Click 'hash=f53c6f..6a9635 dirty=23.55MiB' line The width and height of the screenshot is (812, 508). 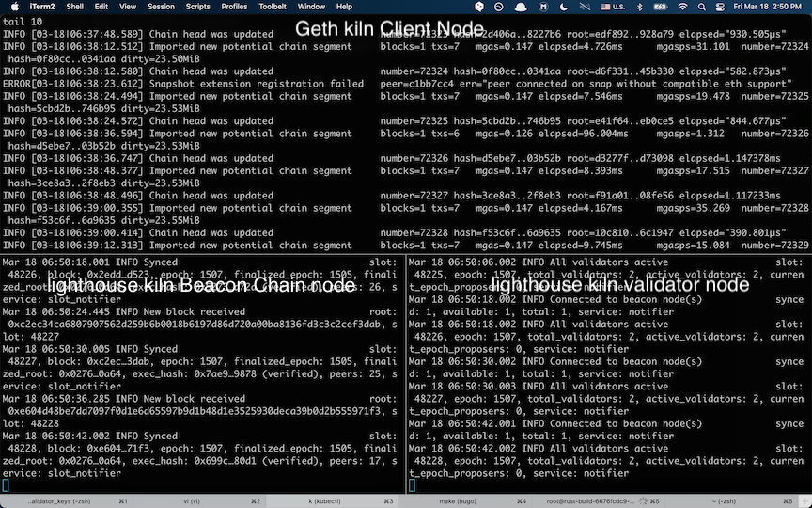tap(104, 221)
